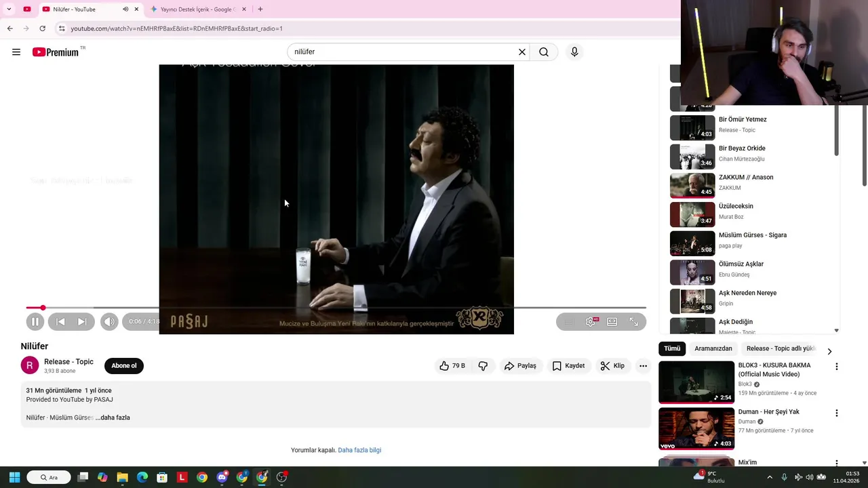Screen dimensions: 868x488
Task: Share the video via Paylaş
Action: (x=520, y=366)
